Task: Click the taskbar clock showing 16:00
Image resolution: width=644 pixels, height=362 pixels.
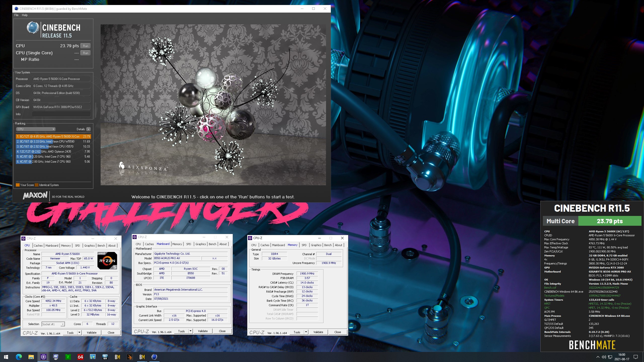Action: click(622, 357)
